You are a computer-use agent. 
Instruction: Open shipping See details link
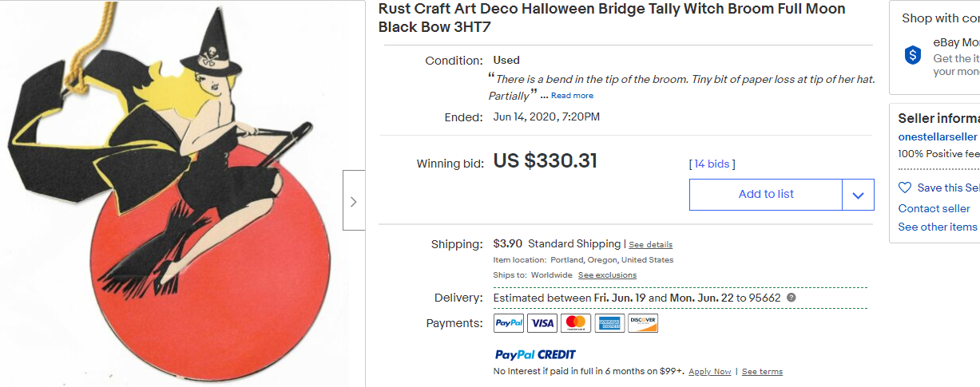click(650, 245)
